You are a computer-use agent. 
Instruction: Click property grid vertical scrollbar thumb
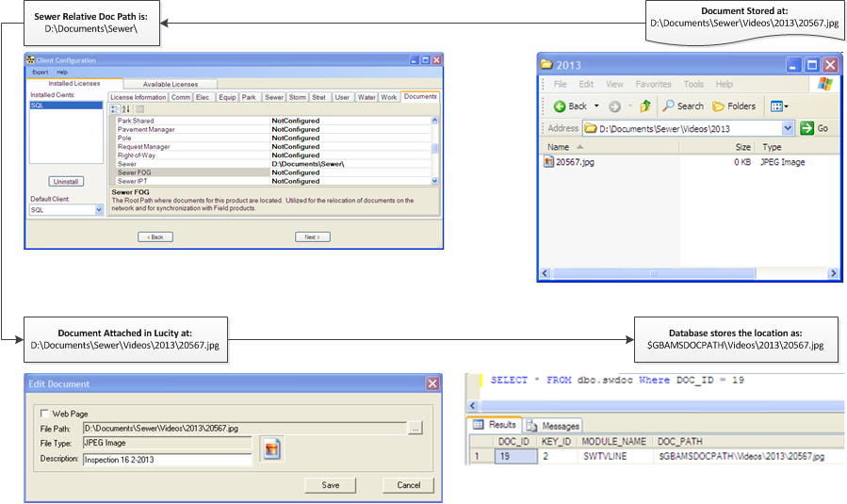click(x=434, y=149)
